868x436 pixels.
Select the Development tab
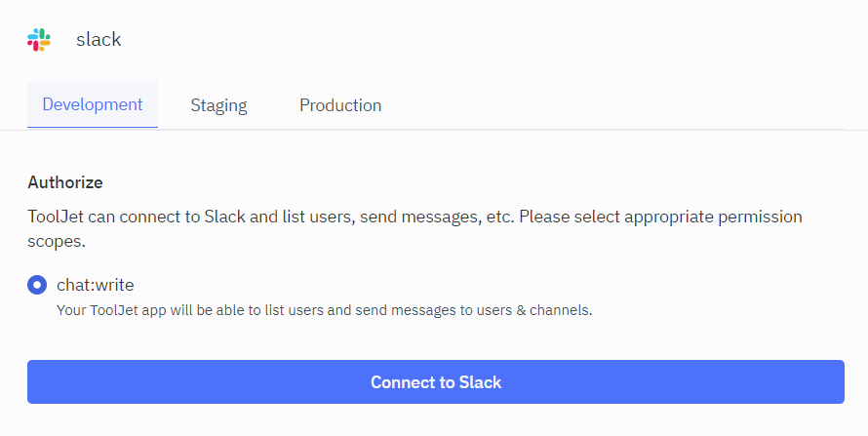click(x=93, y=105)
